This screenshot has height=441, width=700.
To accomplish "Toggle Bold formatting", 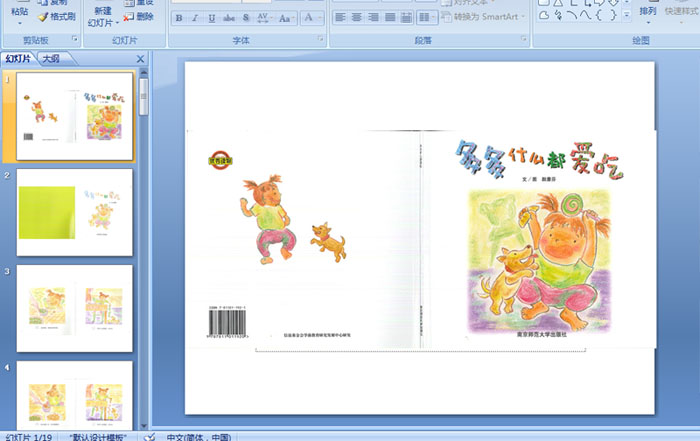I will pyautogui.click(x=179, y=18).
